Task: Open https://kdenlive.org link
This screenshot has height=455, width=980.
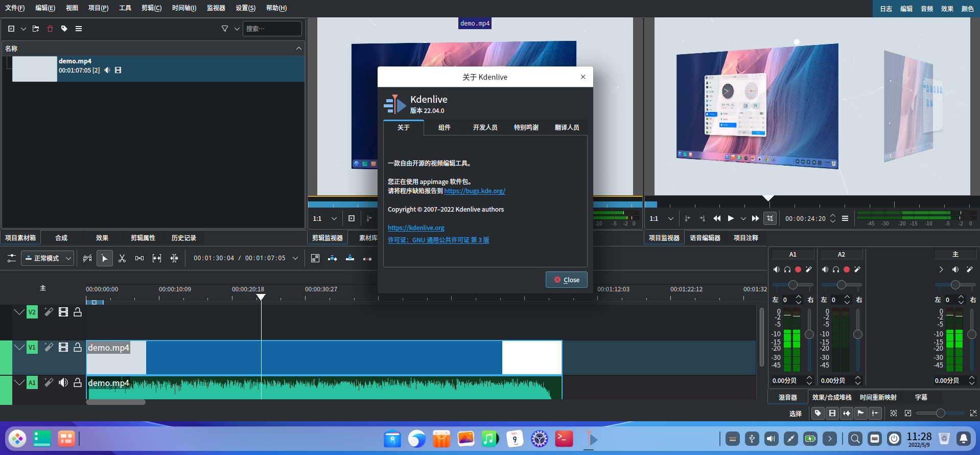Action: click(416, 227)
